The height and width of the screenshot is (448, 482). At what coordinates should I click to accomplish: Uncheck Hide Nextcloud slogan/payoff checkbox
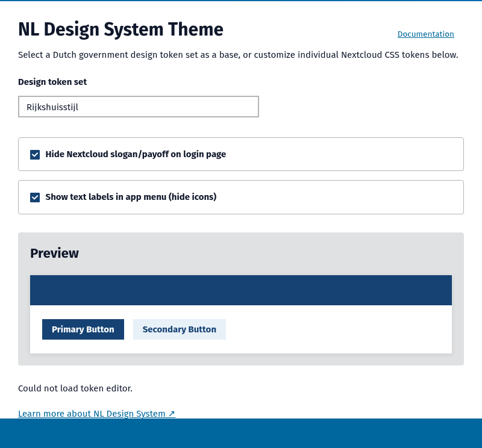35,155
